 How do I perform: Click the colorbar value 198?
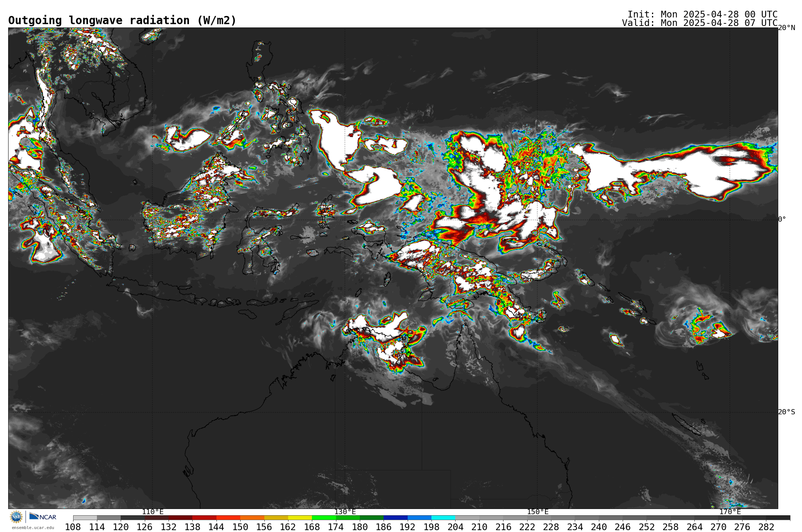pos(431,527)
